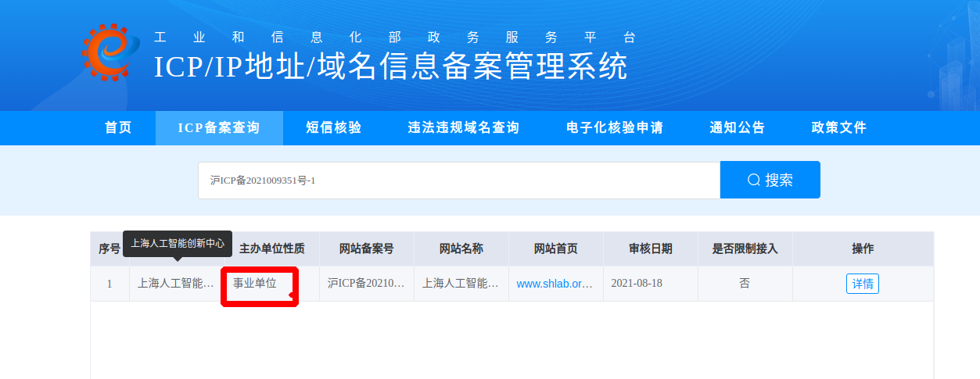Open the 首页 navigation tab
The height and width of the screenshot is (379, 980).
point(119,128)
